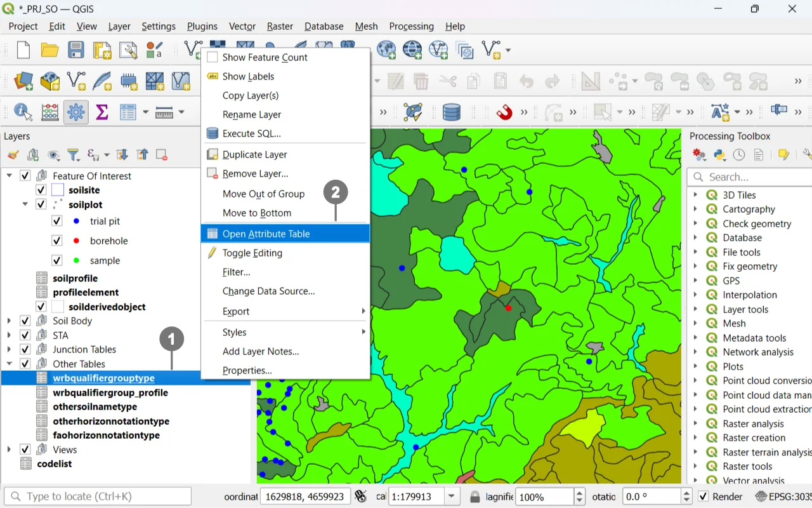
Task: Expand the Soil Body layer group
Action: [9, 321]
